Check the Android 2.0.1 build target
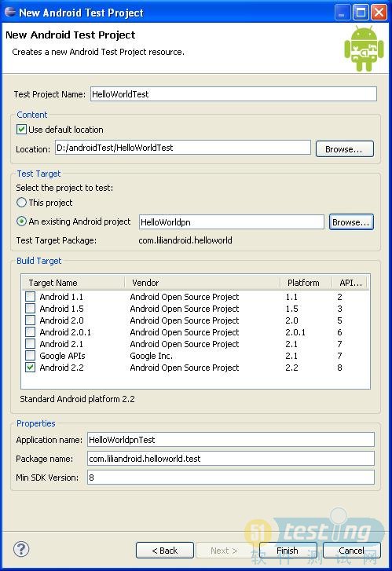Screen dimensions: 392x571 click(30, 332)
